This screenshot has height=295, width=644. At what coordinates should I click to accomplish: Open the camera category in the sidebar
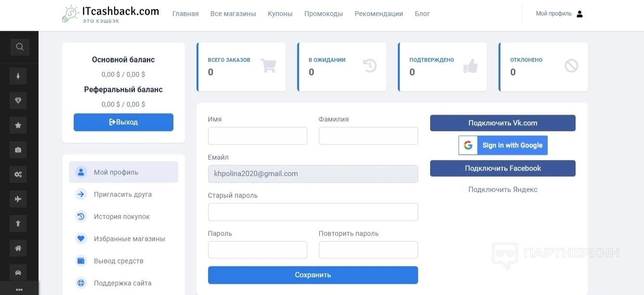(18, 150)
